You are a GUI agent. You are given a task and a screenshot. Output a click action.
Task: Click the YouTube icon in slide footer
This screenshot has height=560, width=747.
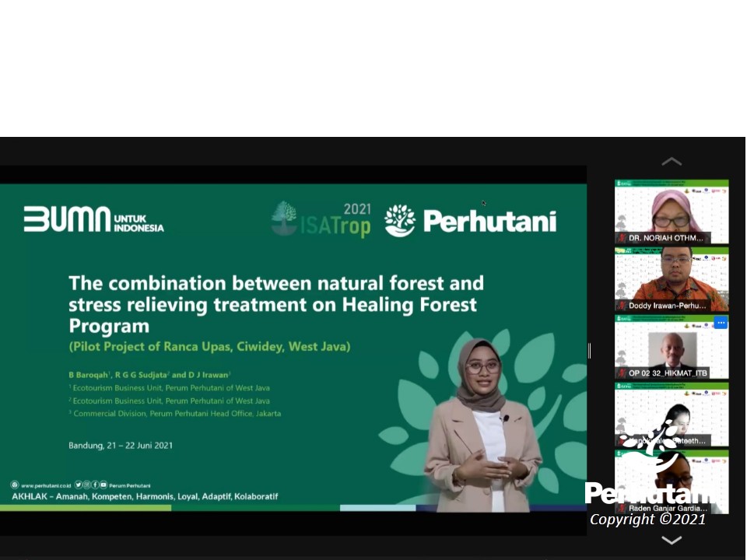point(103,485)
